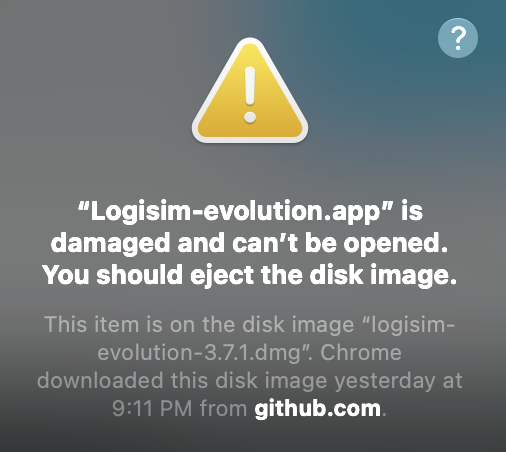This screenshot has height=452, width=506.
Task: Click the "damaged and can't be opened." line
Action: click(x=249, y=243)
